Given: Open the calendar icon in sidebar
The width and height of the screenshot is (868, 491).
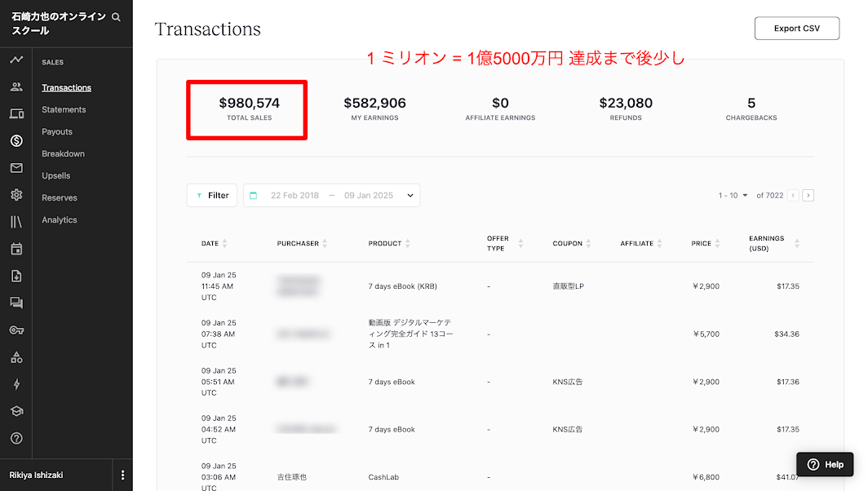Looking at the screenshot, I should (16, 249).
